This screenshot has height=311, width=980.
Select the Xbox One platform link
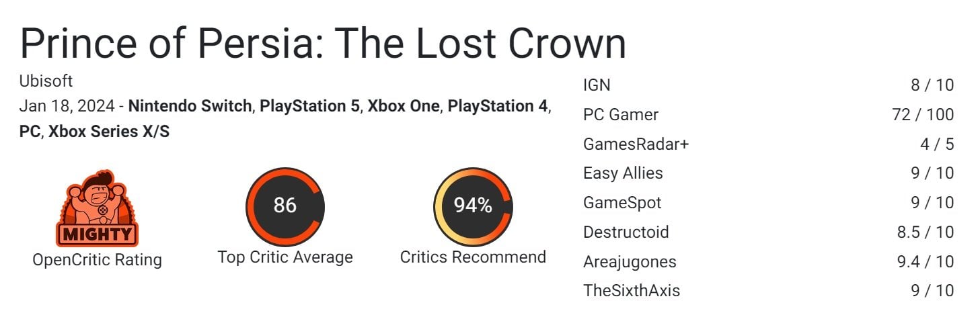point(404,106)
